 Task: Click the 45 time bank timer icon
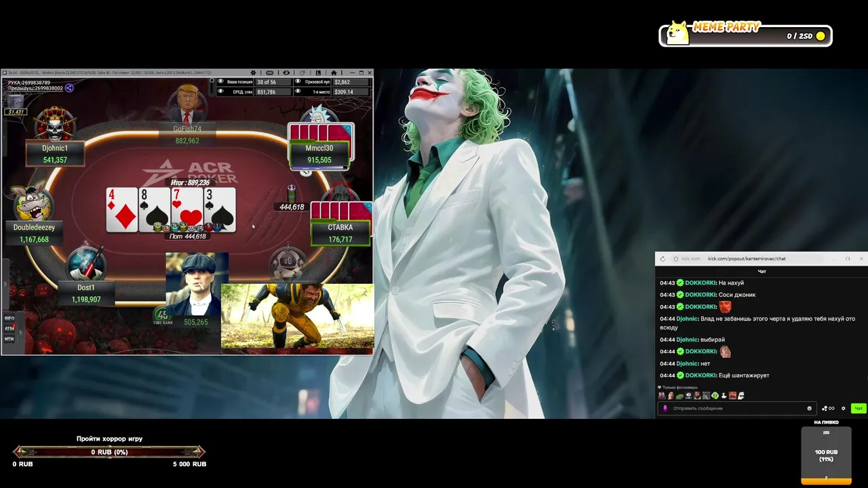tap(161, 315)
